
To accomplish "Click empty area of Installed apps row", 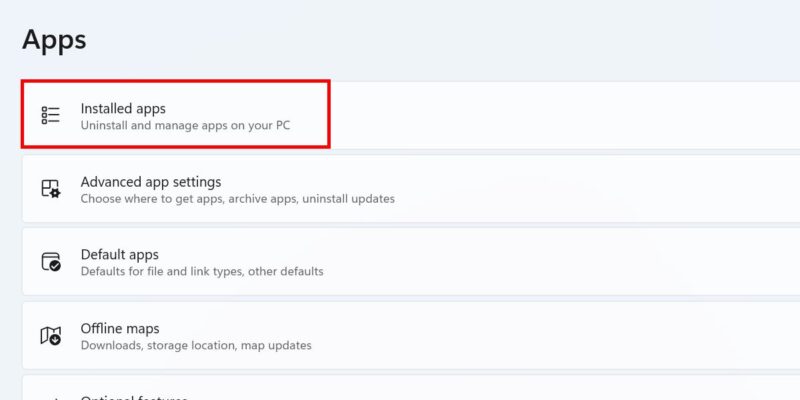I will tap(561, 115).
